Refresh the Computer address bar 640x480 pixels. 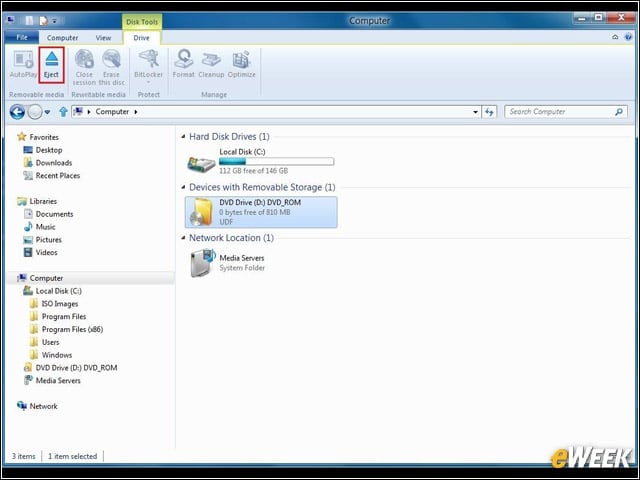pyautogui.click(x=489, y=111)
